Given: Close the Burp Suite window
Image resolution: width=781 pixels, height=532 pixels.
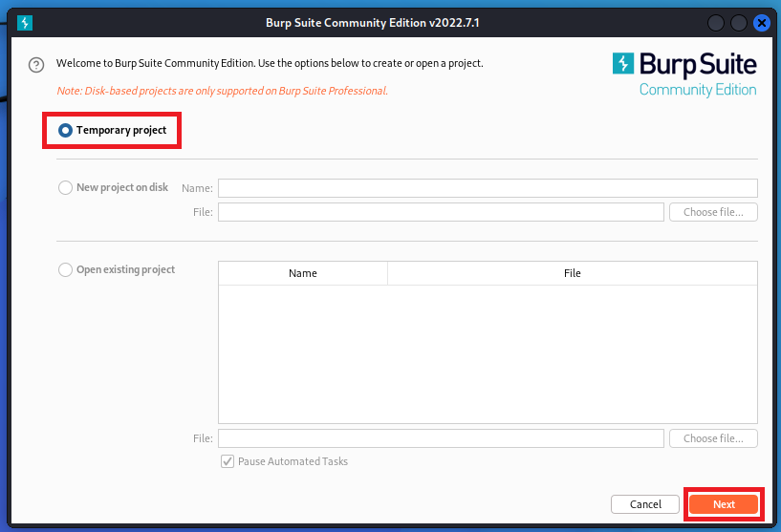Looking at the screenshot, I should [x=762, y=23].
